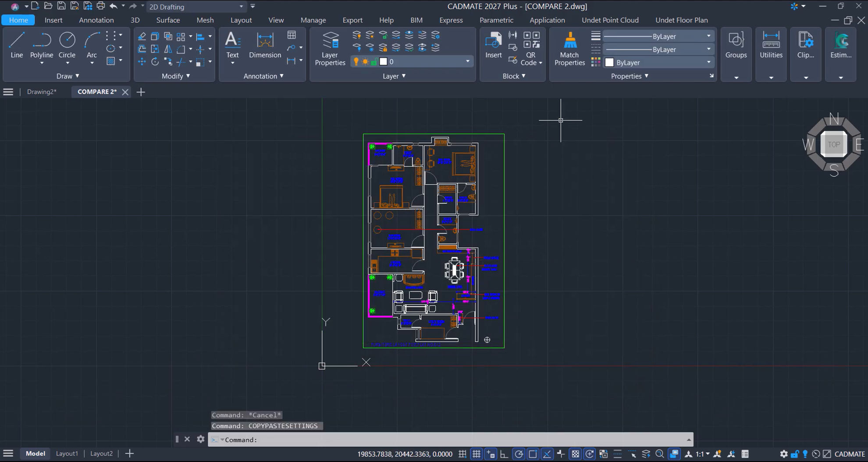
Task: Switch to Layout1 tab
Action: [67, 454]
